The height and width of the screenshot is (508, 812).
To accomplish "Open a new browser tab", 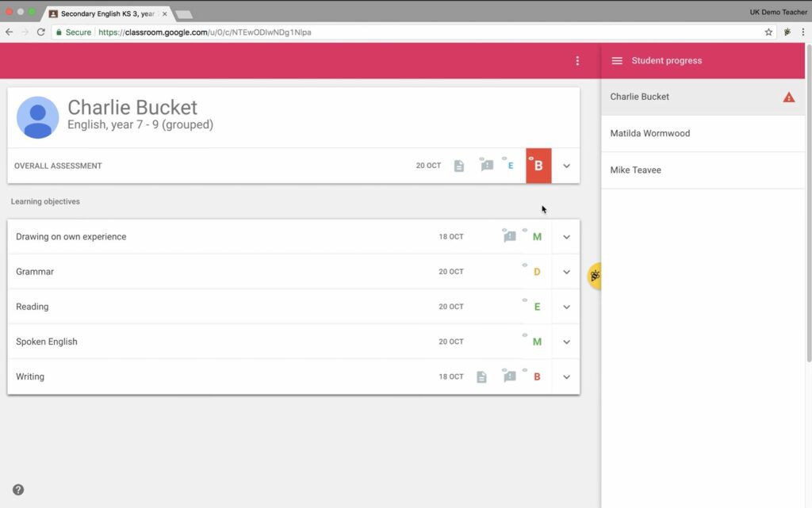I will coord(184,14).
